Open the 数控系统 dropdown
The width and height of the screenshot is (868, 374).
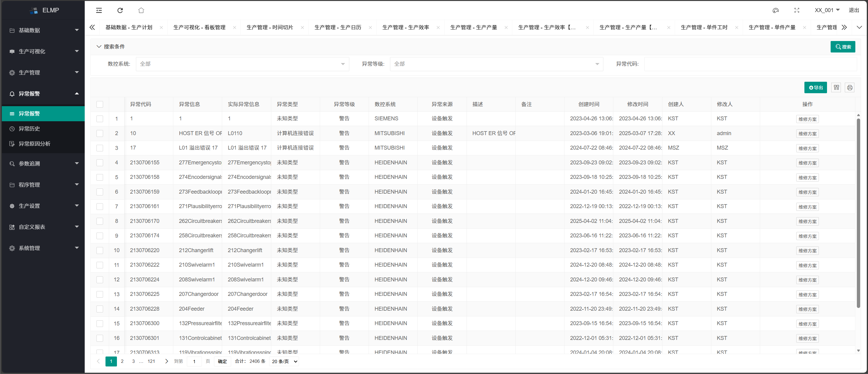[242, 64]
